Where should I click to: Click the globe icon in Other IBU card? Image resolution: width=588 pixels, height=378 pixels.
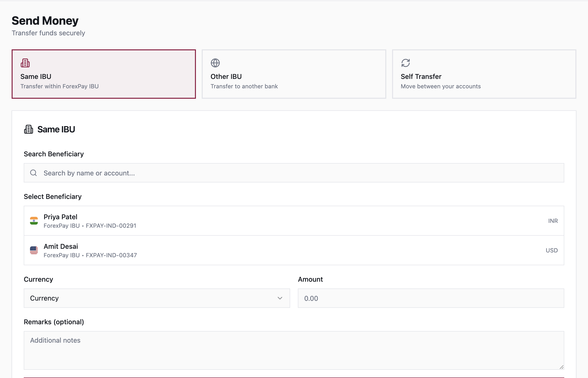[215, 63]
